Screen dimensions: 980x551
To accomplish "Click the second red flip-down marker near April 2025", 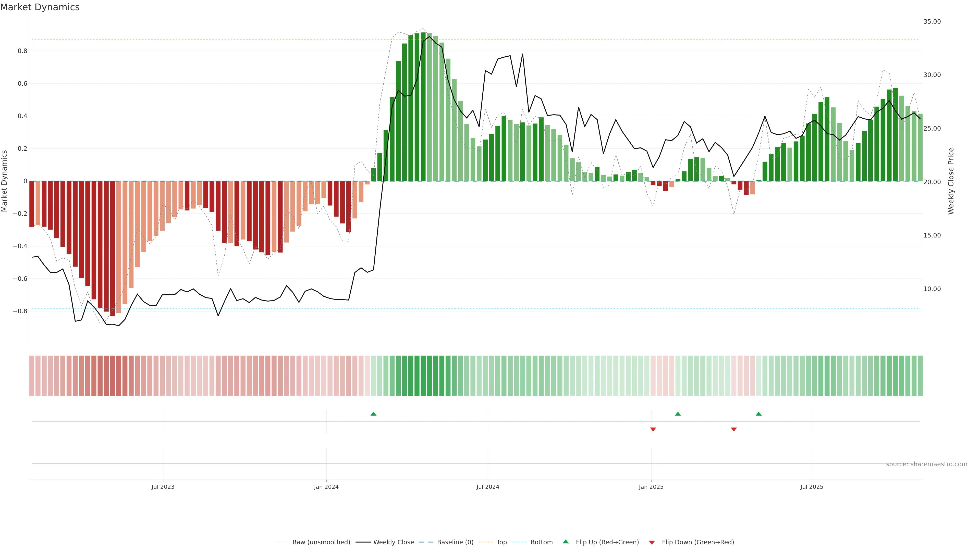I will pyautogui.click(x=734, y=429).
